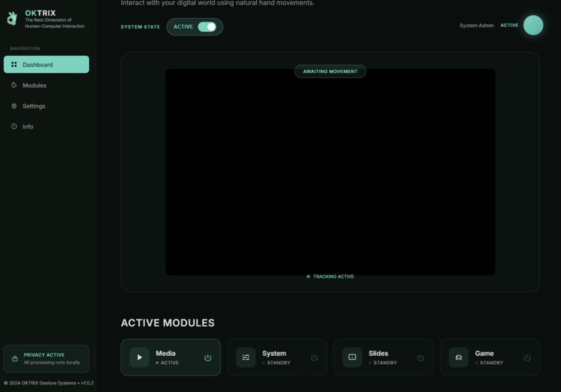Click the Dashboard grid icon
This screenshot has height=392, width=561.
click(x=14, y=65)
